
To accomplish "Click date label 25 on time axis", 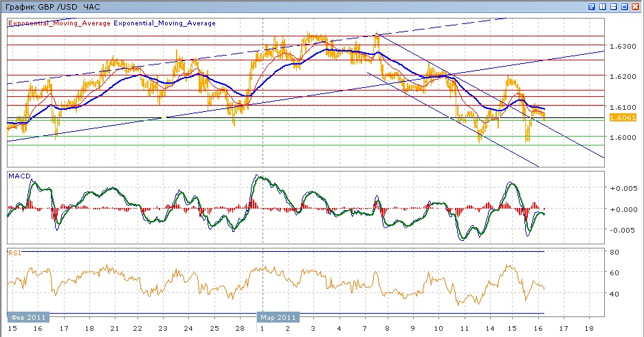I will tap(214, 328).
